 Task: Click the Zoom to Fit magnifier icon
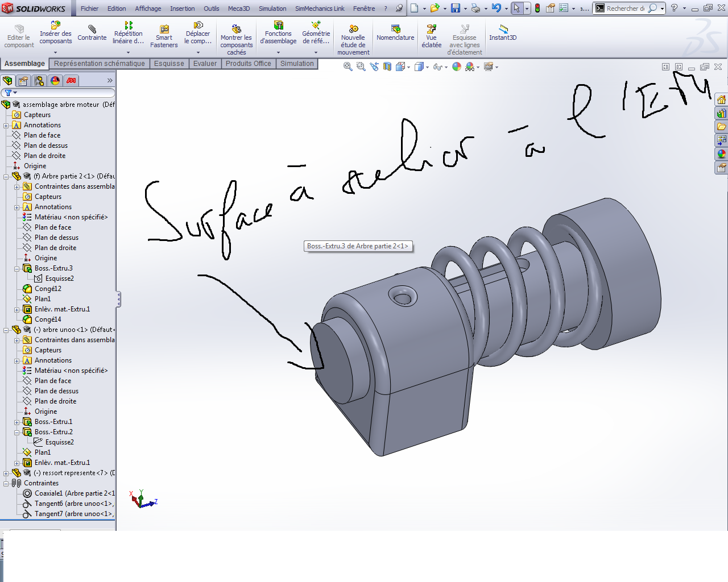pyautogui.click(x=348, y=66)
